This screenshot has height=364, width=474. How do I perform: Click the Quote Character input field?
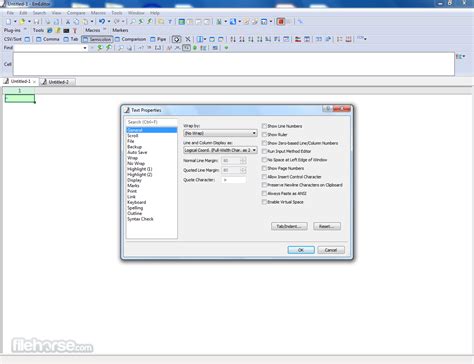click(x=234, y=180)
